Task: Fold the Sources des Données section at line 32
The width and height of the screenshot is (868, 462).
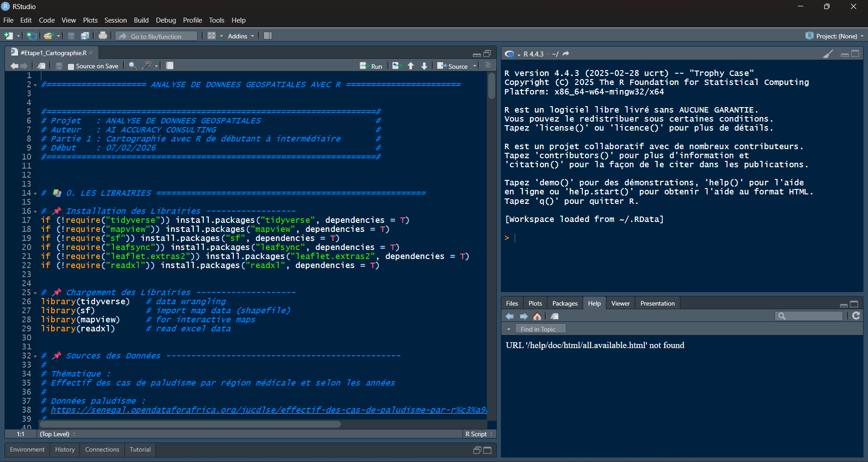Action: pyautogui.click(x=35, y=356)
